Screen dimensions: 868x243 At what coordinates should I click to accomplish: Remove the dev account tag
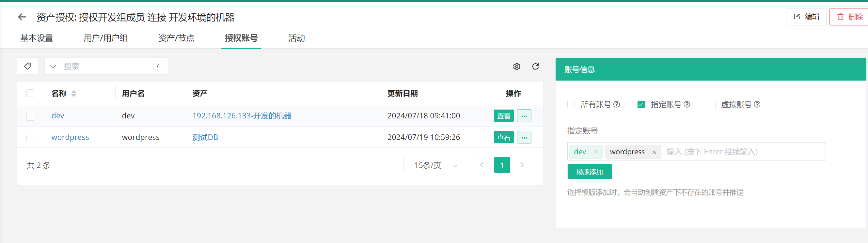click(x=595, y=151)
